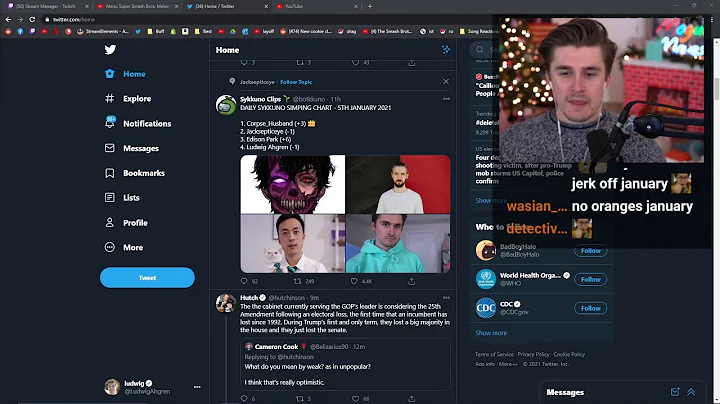
Task: Share the tweet above Jacksepticeye topic
Action: (411, 63)
